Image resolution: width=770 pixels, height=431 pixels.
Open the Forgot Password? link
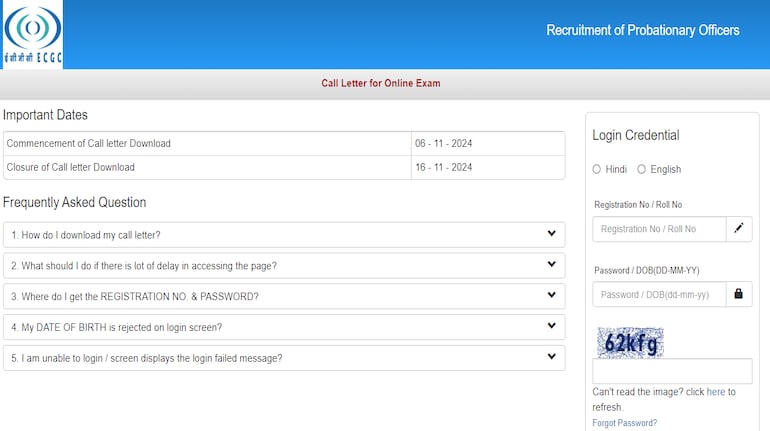pos(624,423)
